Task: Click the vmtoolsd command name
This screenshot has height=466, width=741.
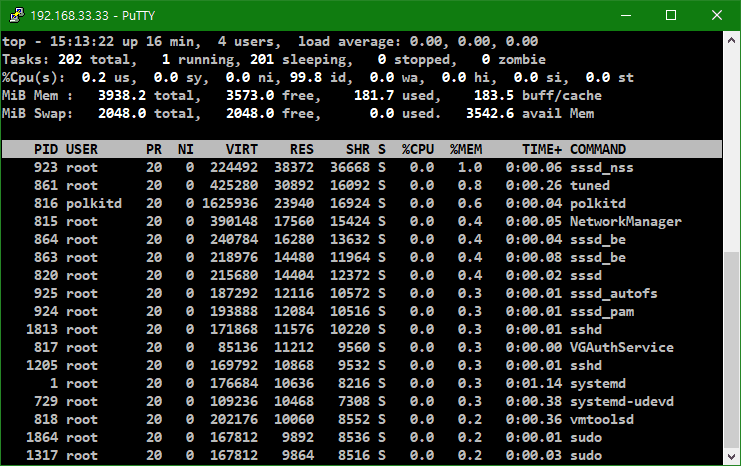Action: point(602,419)
